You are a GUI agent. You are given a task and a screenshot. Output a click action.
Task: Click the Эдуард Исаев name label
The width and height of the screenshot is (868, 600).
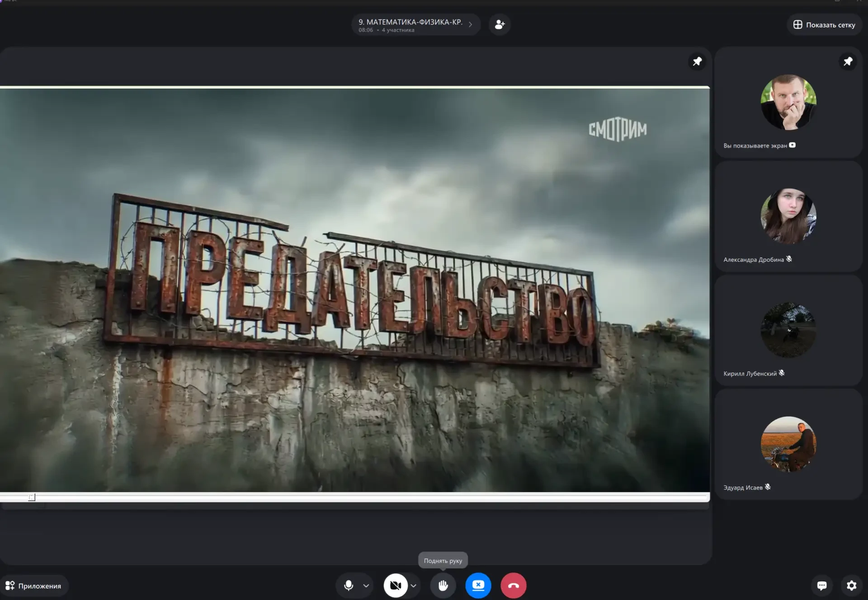743,487
